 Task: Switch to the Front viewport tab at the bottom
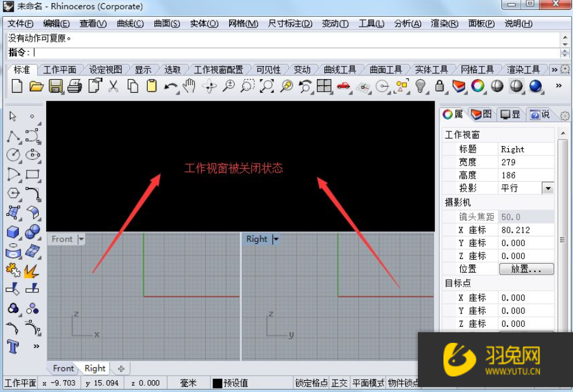64,368
